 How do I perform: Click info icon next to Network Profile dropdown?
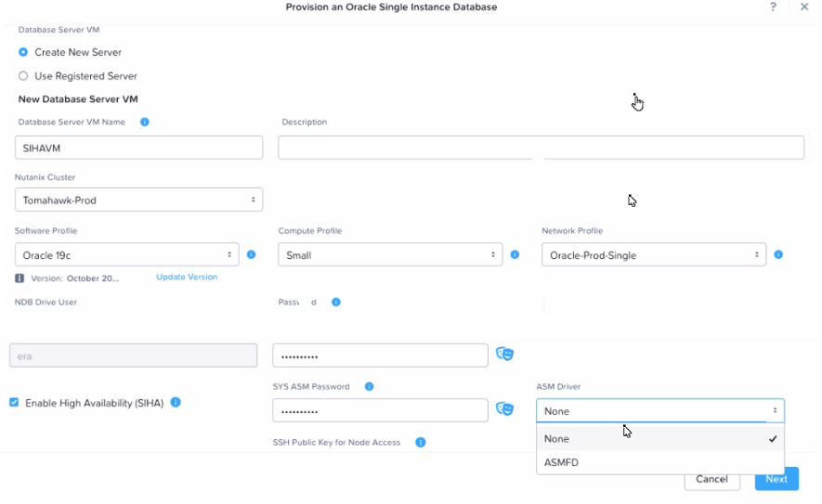pos(778,254)
